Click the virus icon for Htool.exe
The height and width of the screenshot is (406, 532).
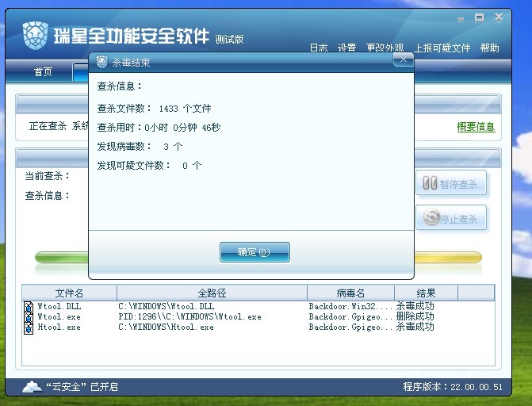[29, 328]
